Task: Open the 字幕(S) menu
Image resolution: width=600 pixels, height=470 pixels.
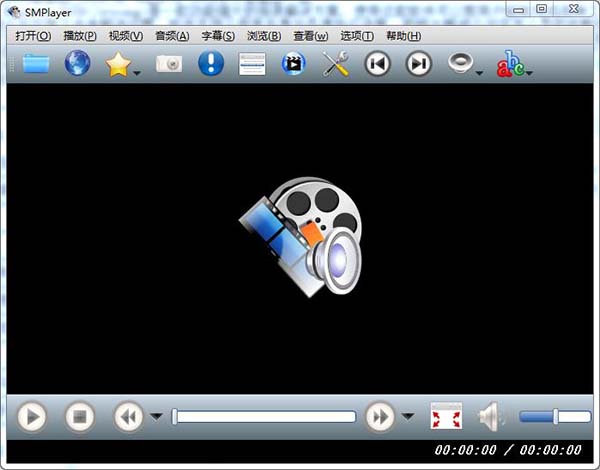Action: (x=218, y=36)
